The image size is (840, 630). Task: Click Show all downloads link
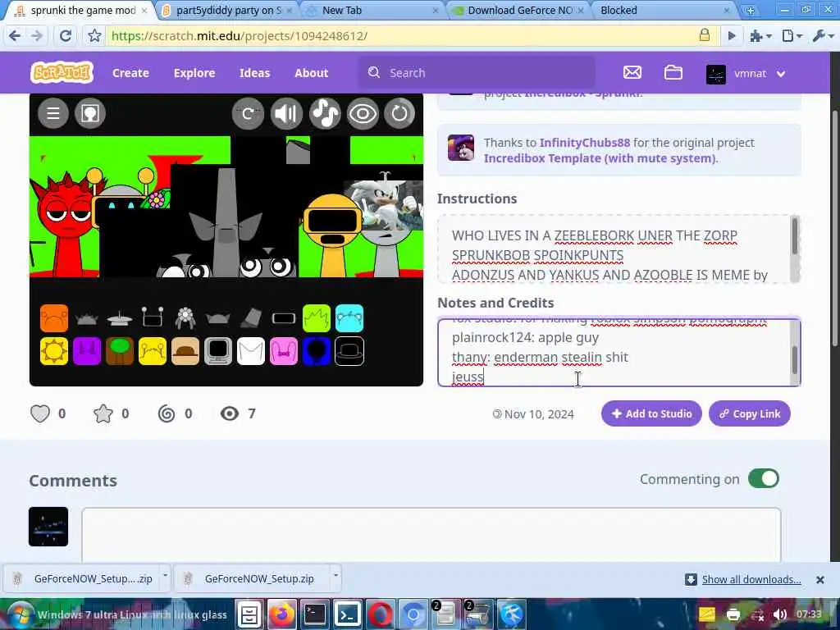[x=751, y=579]
